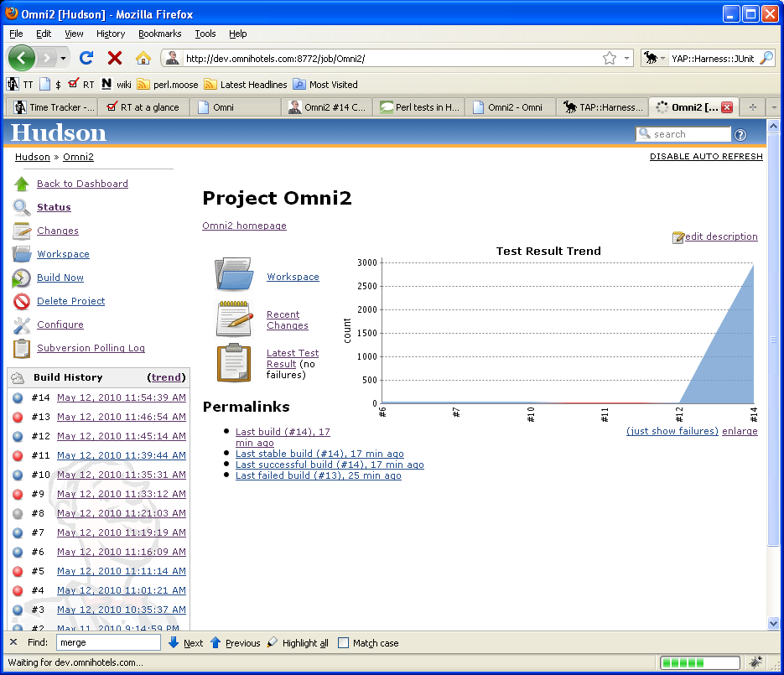Click the Status magnifier icon in sidebar
This screenshot has width=784, height=675.
[22, 207]
